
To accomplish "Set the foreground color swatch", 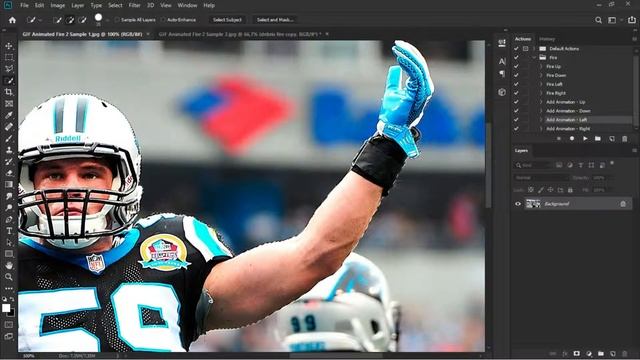I will [6, 308].
